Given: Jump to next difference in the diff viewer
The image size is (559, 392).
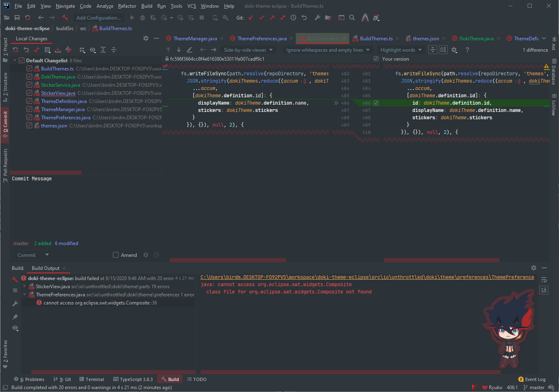Looking at the screenshot, I should [x=178, y=49].
